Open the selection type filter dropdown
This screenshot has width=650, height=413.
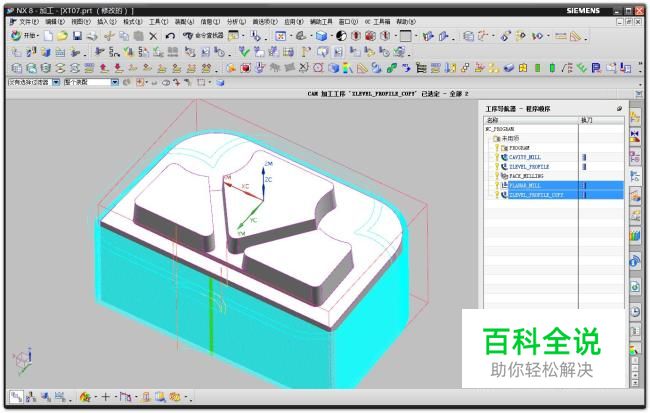(56, 82)
